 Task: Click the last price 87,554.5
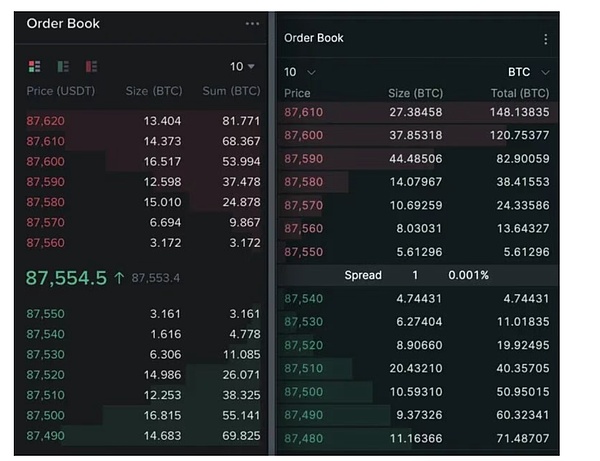pos(66,277)
